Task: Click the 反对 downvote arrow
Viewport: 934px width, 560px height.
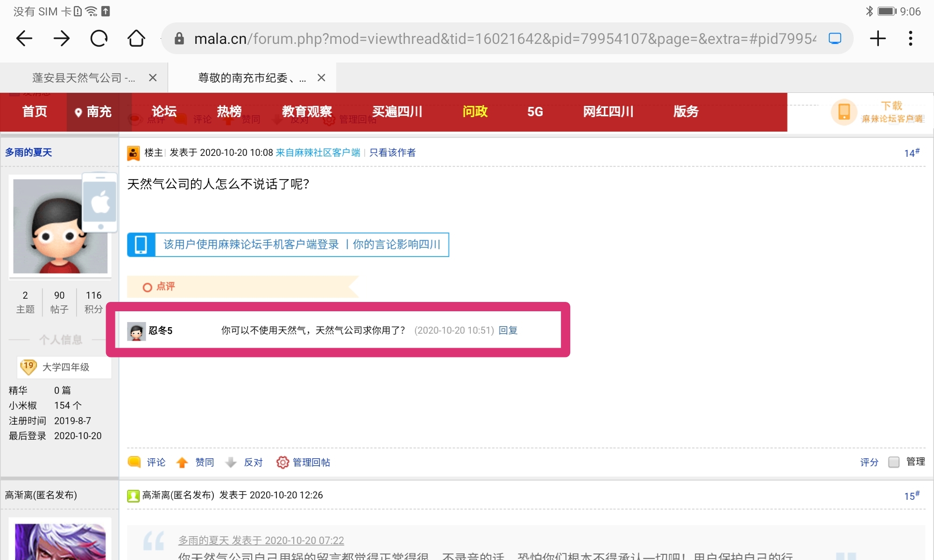Action: click(231, 462)
